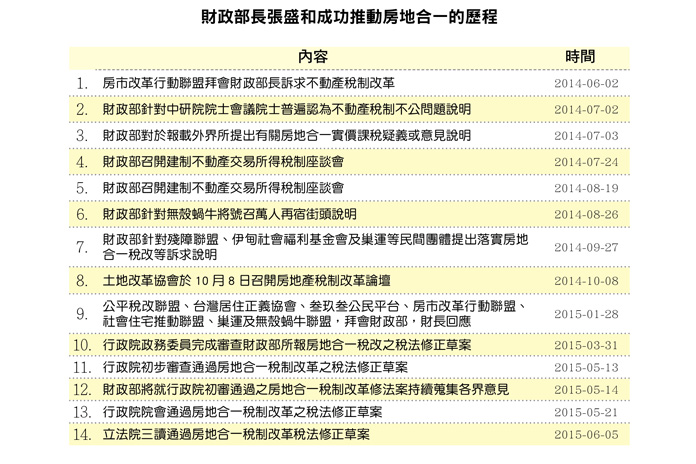Image resolution: width=696 pixels, height=464 pixels.
Task: Click the page title about 財政部長張盛和
Action: pos(348,19)
